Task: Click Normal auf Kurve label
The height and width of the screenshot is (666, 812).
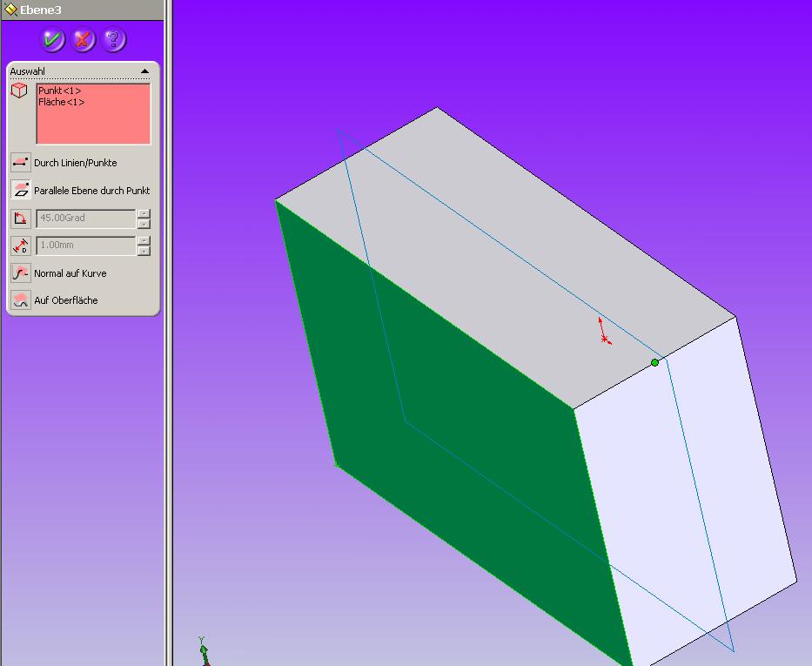Action: pyautogui.click(x=70, y=273)
